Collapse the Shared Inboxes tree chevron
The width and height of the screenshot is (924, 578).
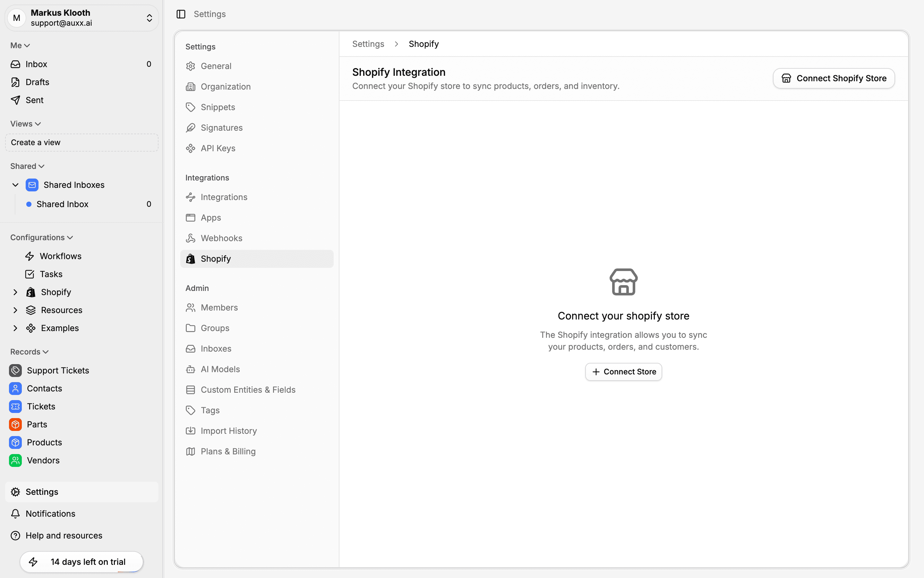[15, 185]
